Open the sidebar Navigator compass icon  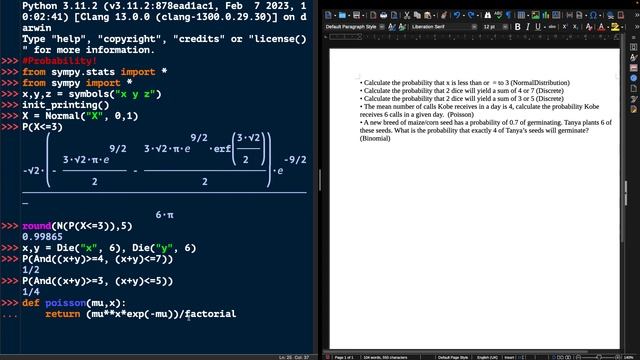coord(633,78)
